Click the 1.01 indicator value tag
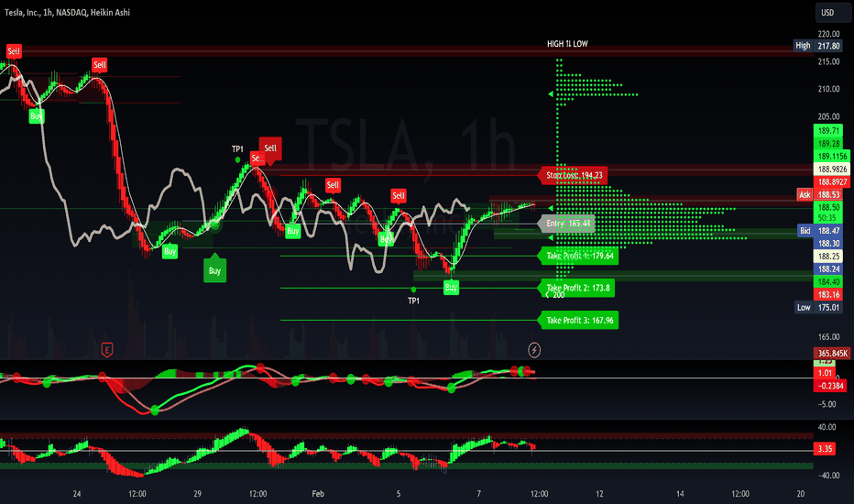854x504 pixels. click(x=825, y=373)
